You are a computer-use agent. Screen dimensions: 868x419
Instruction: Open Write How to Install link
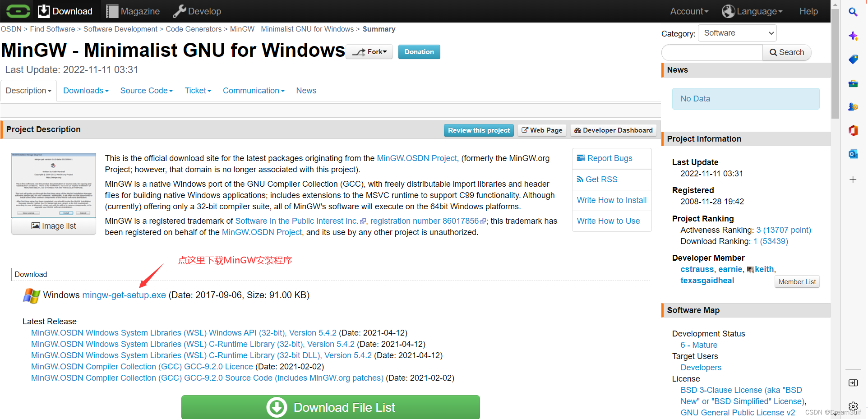pyautogui.click(x=612, y=200)
